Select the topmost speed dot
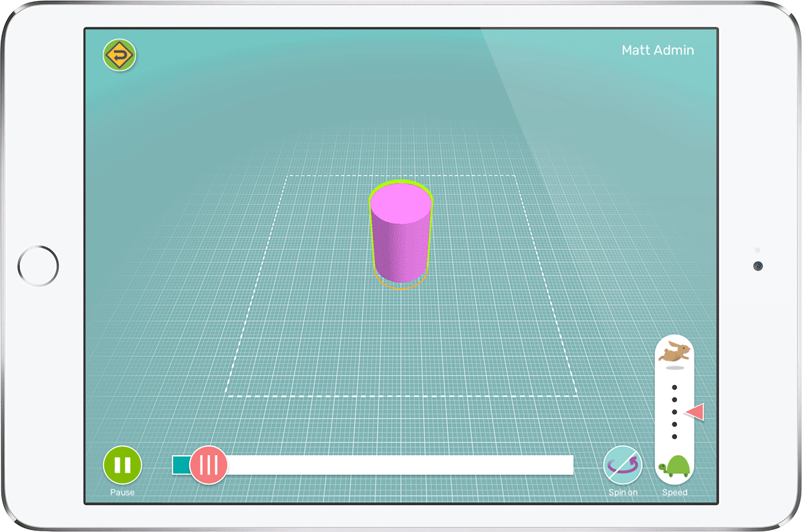 tap(674, 387)
